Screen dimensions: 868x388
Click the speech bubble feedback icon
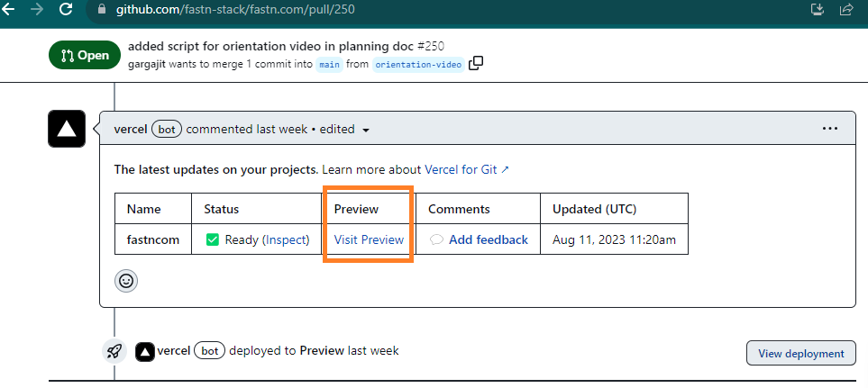[x=436, y=239]
